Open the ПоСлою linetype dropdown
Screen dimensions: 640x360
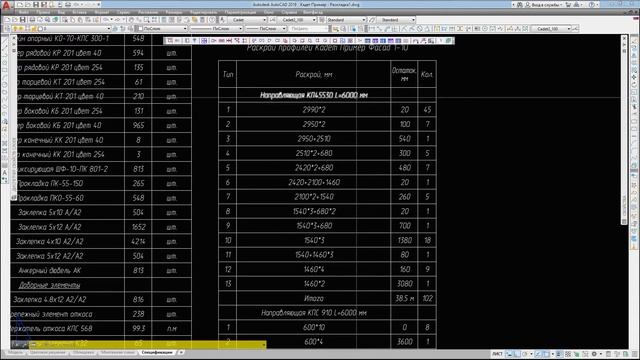(x=216, y=29)
